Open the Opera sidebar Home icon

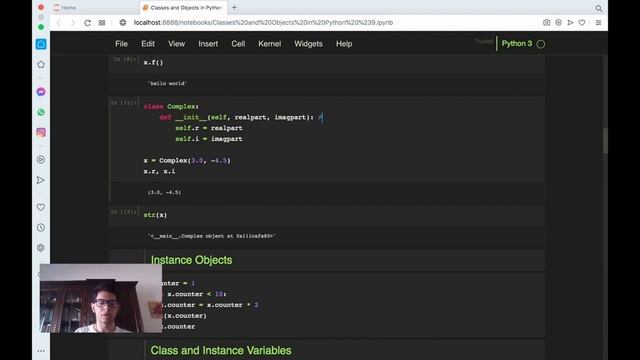click(x=41, y=44)
